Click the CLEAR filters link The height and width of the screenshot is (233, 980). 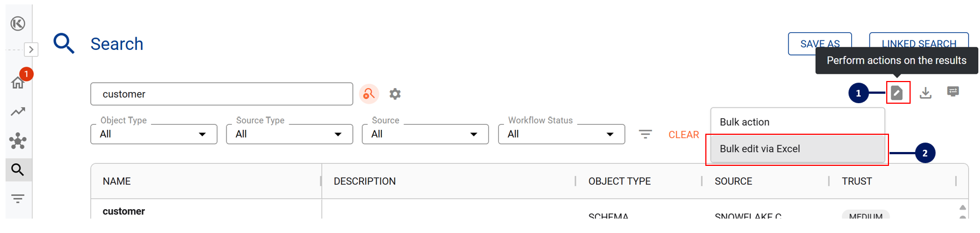point(683,135)
